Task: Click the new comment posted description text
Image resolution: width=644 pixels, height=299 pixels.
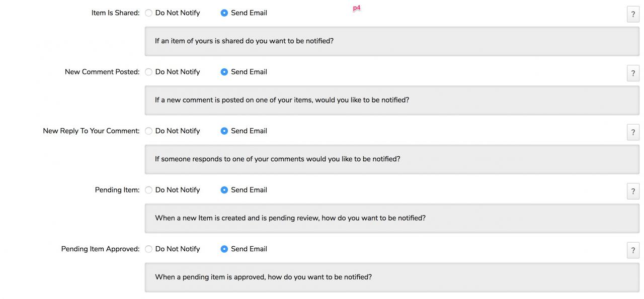Action: tap(282, 100)
